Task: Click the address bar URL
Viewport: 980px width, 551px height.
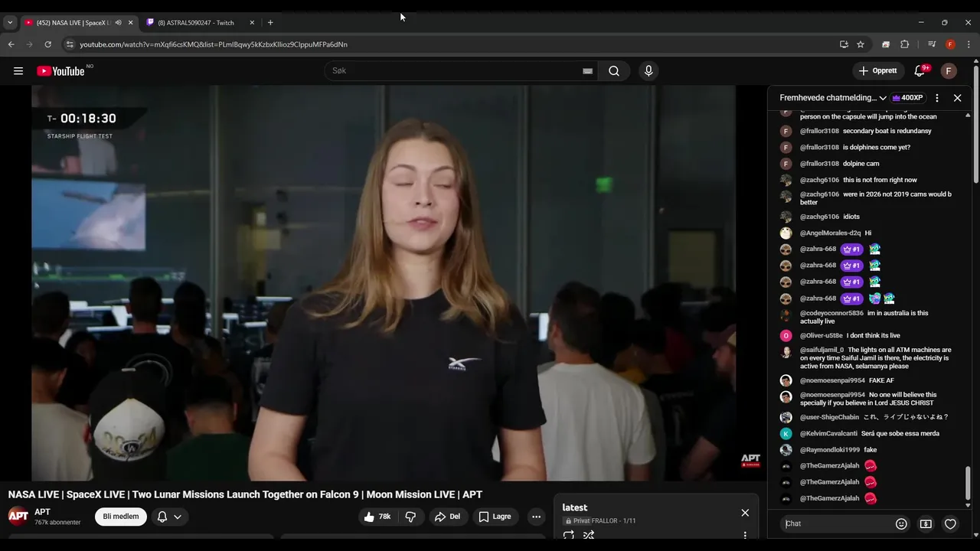Action: pos(214,44)
